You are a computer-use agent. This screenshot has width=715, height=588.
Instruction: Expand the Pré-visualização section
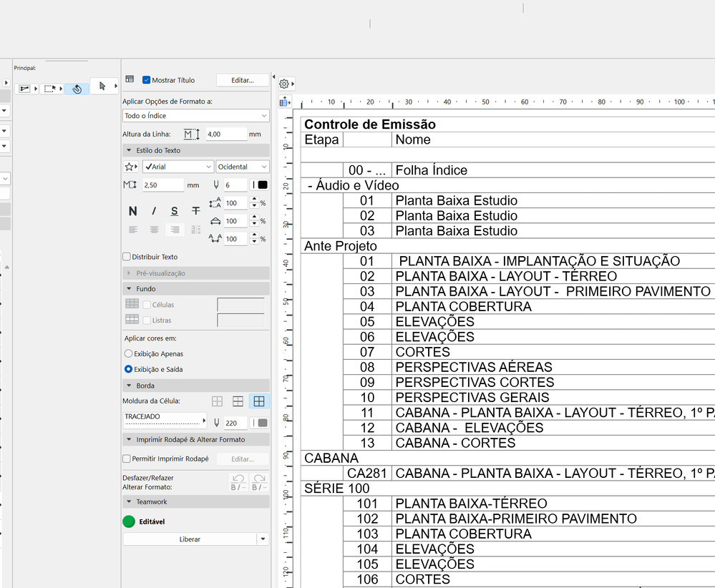coord(129,273)
